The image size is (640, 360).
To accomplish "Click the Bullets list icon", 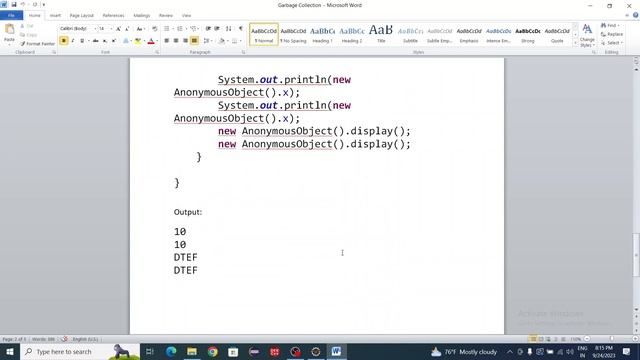I will pos(167,29).
